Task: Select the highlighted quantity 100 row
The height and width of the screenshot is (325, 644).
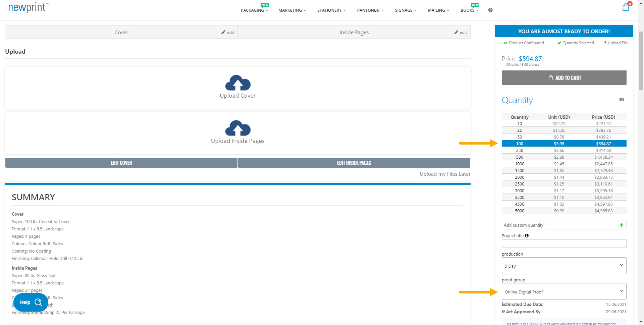Action: tap(564, 144)
